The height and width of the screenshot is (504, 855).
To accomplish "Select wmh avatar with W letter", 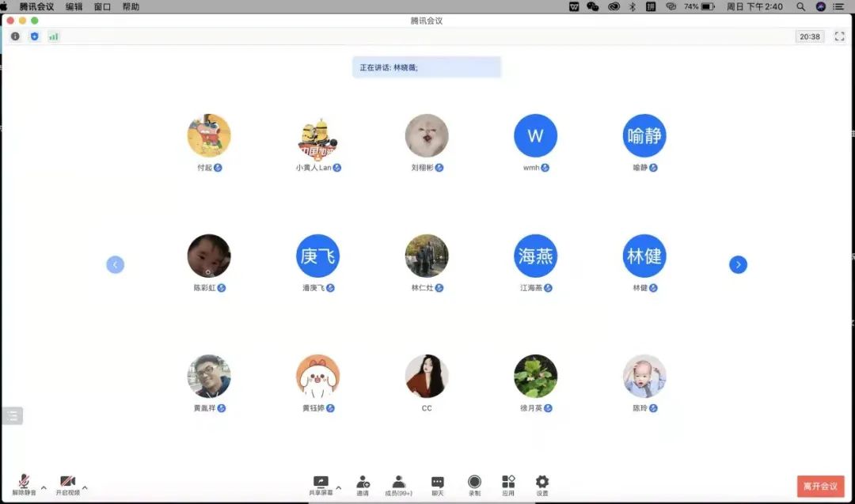I will (x=535, y=135).
